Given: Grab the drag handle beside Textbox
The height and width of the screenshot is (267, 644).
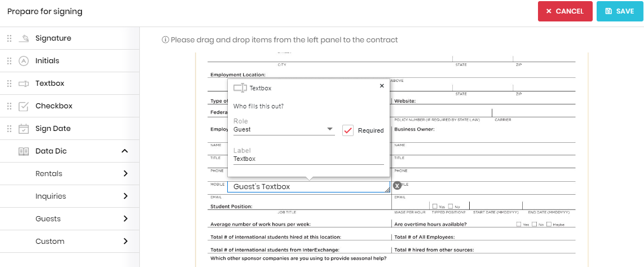Looking at the screenshot, I should tap(9, 84).
